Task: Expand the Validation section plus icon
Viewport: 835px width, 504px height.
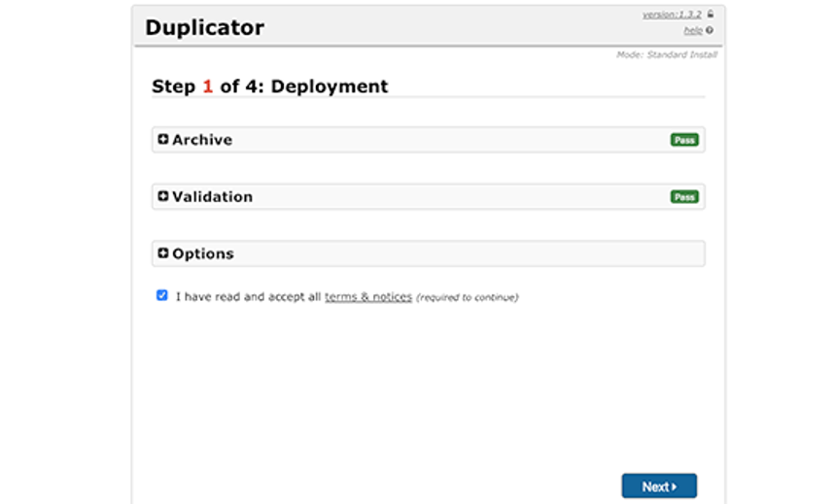Action: (163, 196)
